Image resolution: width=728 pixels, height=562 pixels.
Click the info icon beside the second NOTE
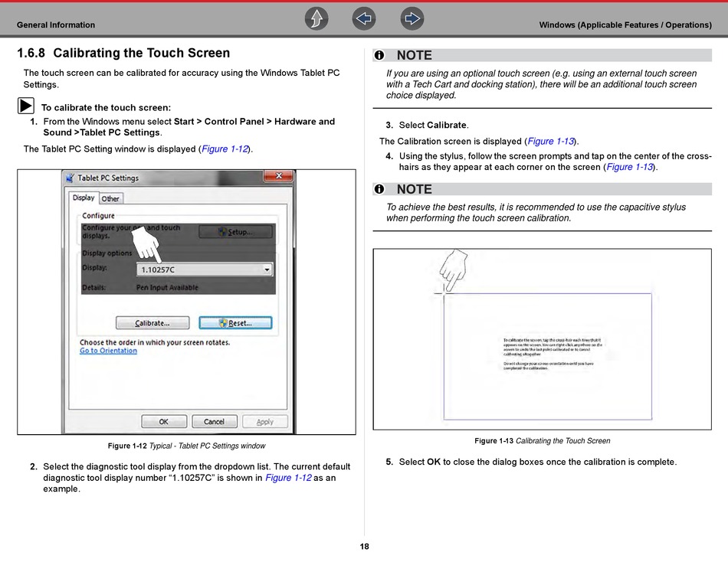379,189
